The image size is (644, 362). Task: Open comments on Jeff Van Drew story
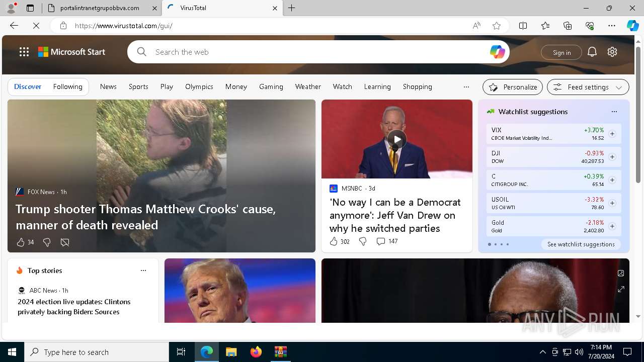(x=381, y=241)
